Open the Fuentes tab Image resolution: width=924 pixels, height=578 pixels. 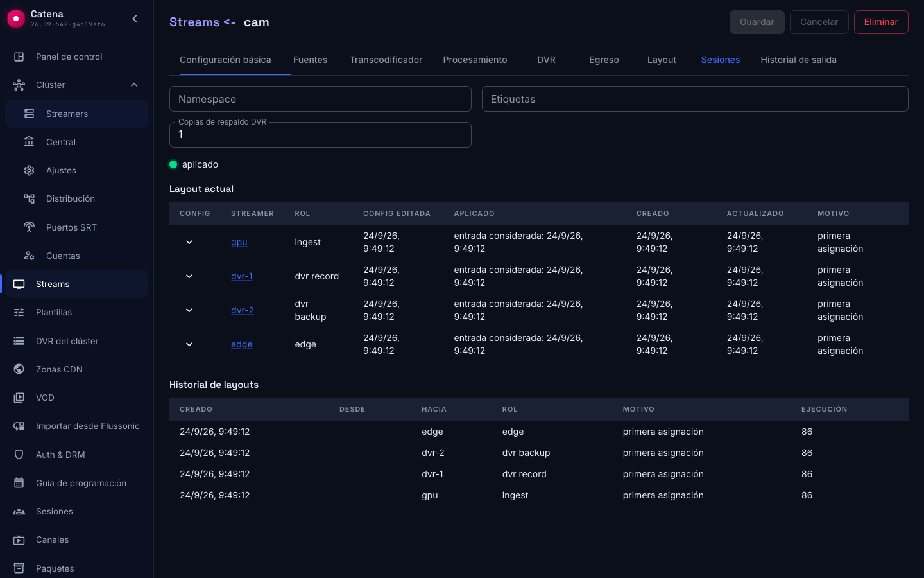pyautogui.click(x=310, y=60)
